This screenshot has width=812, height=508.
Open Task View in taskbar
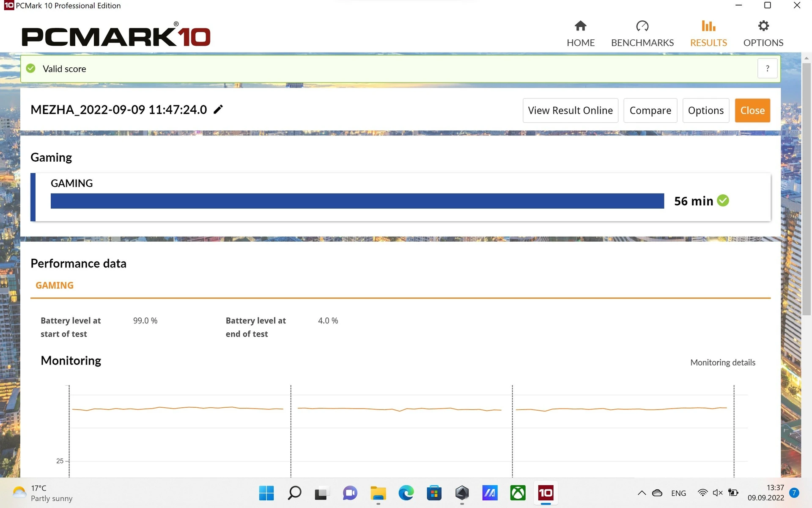tap(322, 493)
